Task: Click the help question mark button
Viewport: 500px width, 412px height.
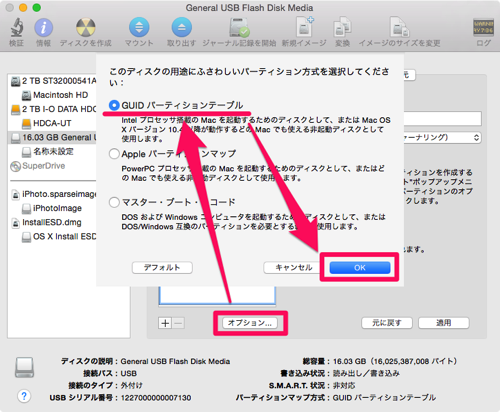Action: coord(24,396)
